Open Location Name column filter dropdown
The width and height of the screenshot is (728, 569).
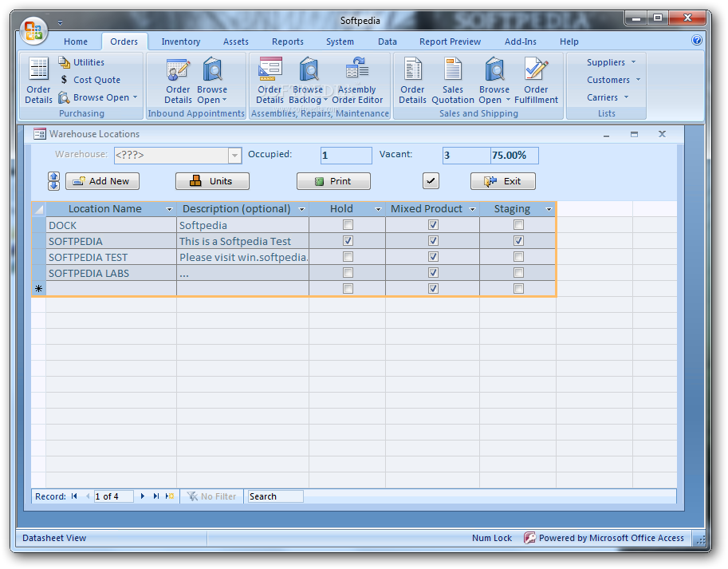pos(170,210)
